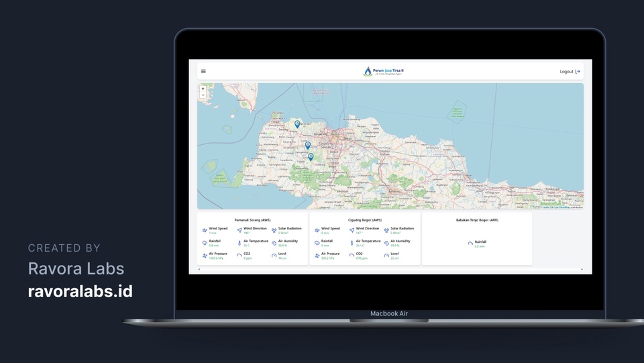
Task: Click the "14 cm" level value
Action: [282, 258]
